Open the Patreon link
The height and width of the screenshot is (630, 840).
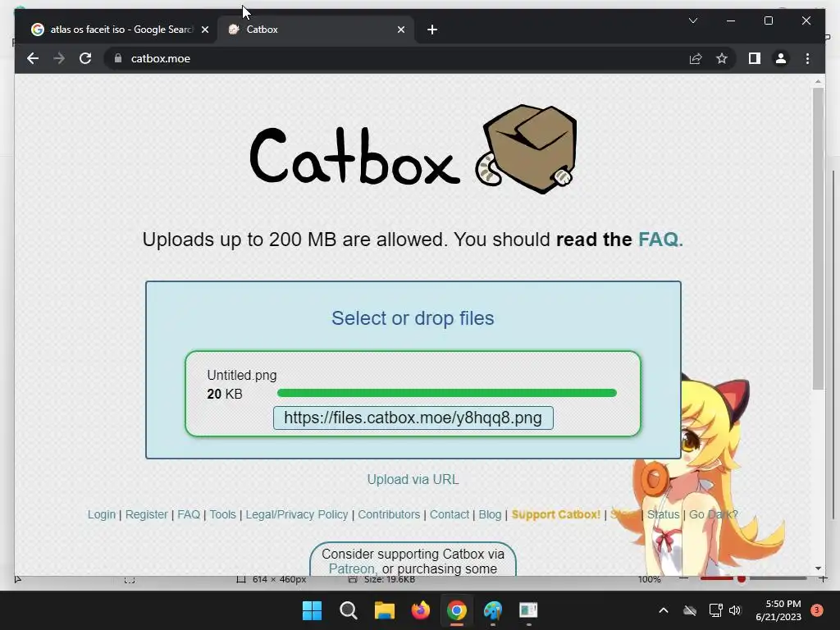click(351, 568)
